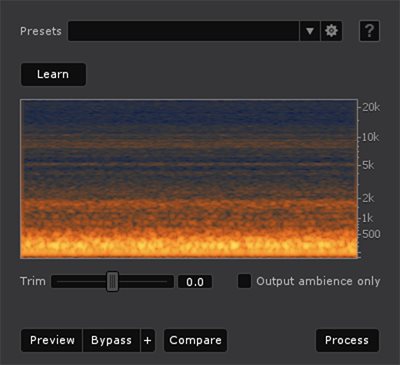Click the 500 frequency axis label

coord(371,234)
